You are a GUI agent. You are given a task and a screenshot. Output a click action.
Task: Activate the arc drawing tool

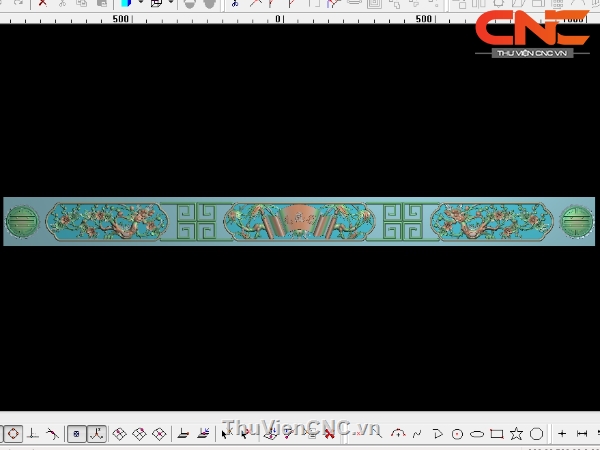398,434
